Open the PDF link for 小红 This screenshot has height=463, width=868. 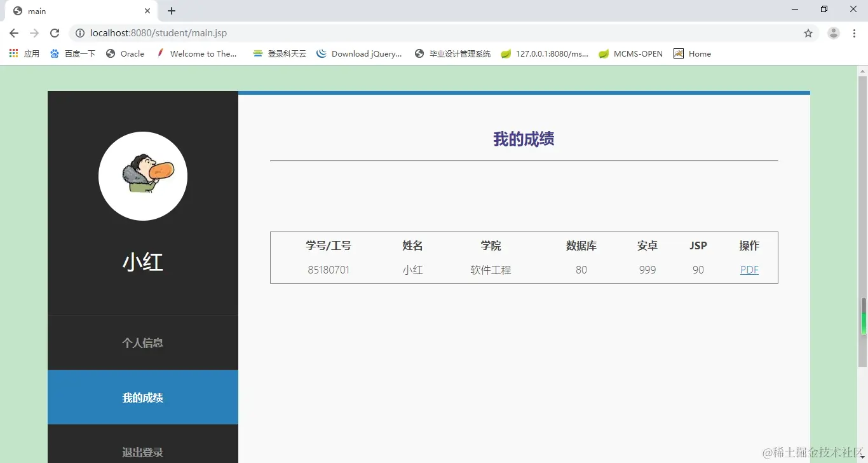749,270
